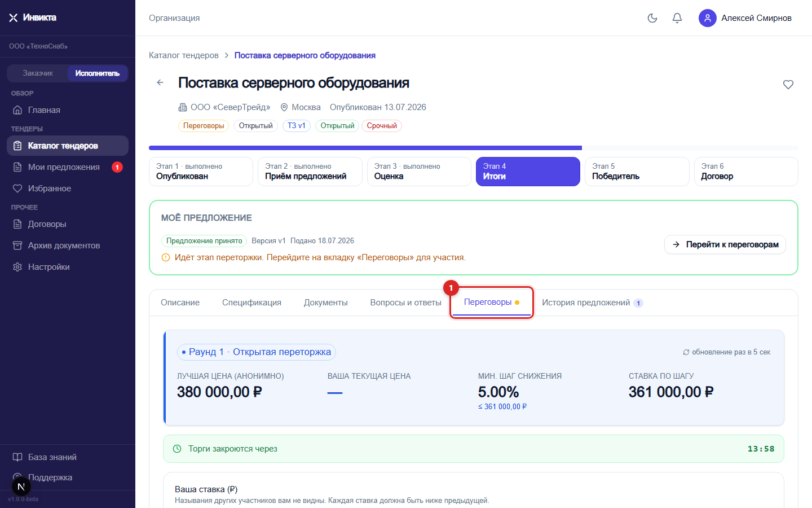This screenshot has width=812, height=508.
Task: Open Архив документов in the sidebar
Action: click(x=68, y=246)
